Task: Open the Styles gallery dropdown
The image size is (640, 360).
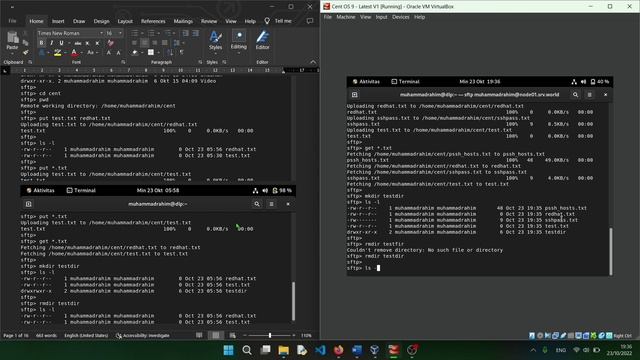Action: tap(216, 41)
